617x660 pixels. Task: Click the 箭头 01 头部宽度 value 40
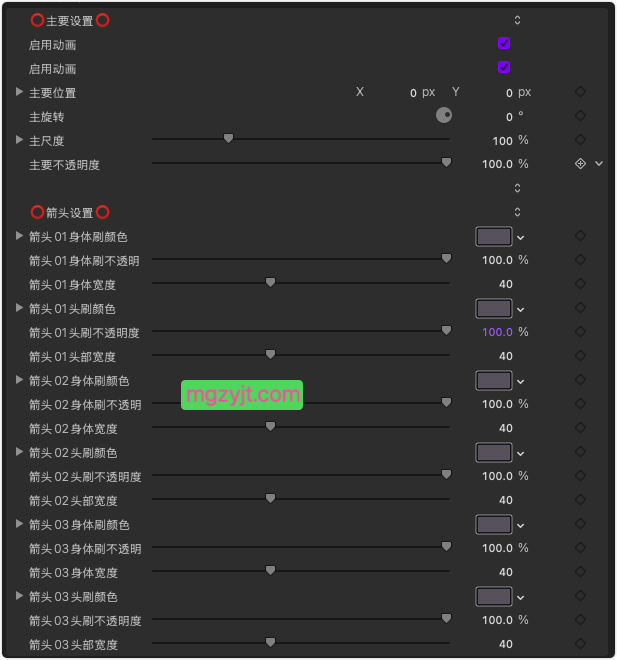tap(505, 356)
